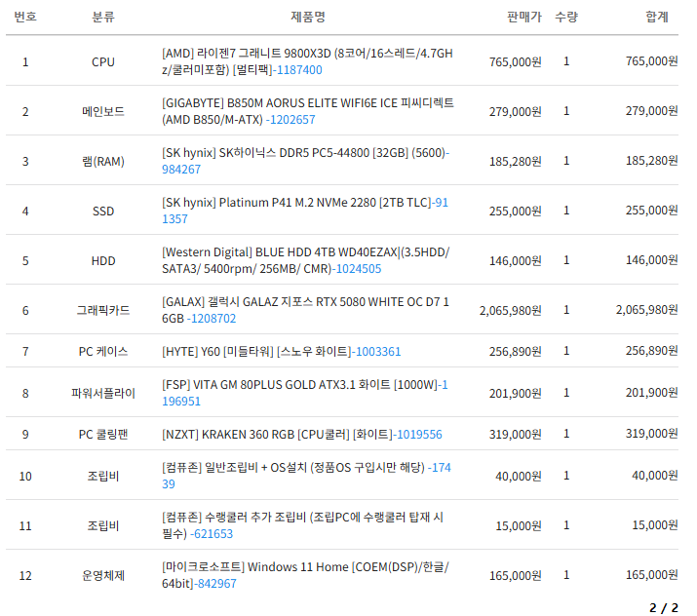
Task: Click the 2 / 2 page indicator
Action: pyautogui.click(x=664, y=607)
